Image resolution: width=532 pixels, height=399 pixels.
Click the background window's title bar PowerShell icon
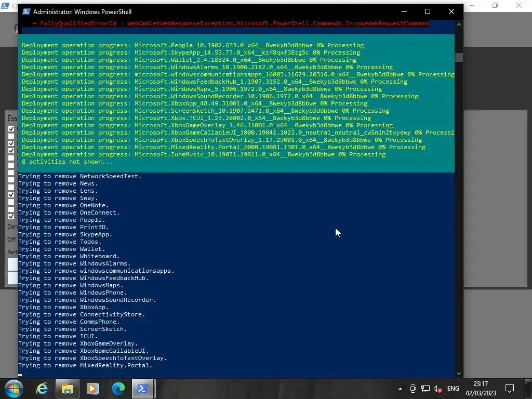tap(5, 6)
